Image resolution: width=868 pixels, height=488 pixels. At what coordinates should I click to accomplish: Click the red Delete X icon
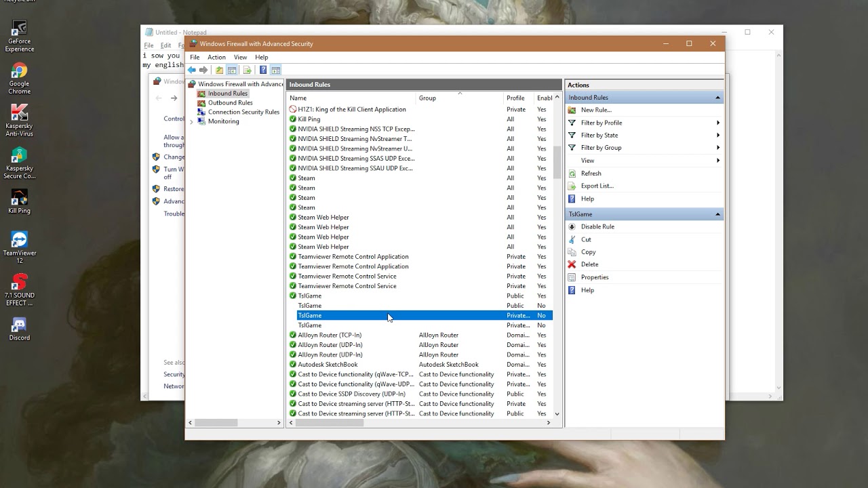point(572,264)
